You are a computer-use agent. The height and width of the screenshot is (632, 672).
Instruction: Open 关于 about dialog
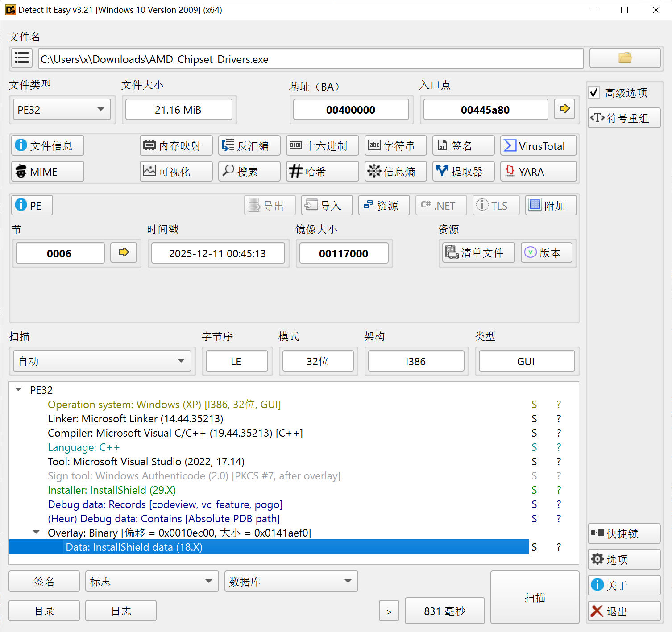point(624,586)
